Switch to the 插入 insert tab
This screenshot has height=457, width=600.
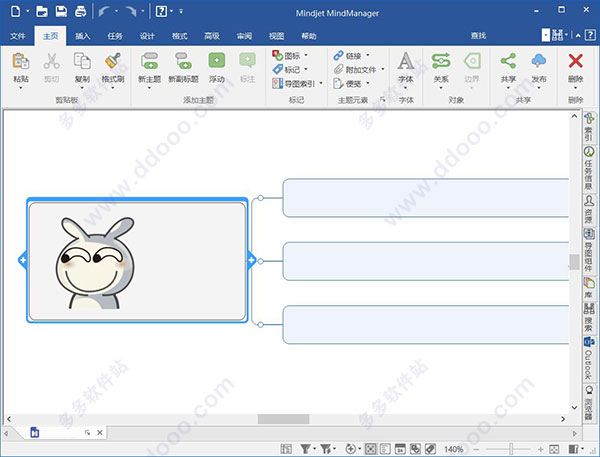coord(82,36)
